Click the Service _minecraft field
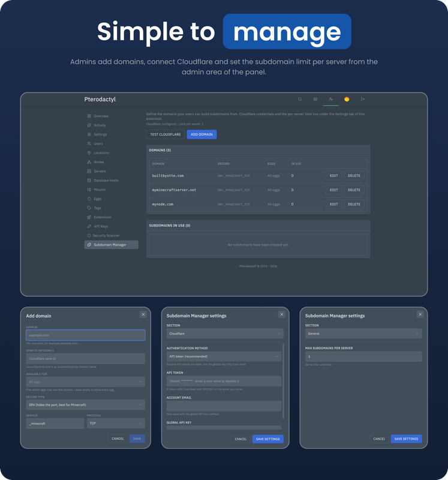This screenshot has width=448, height=480. click(x=55, y=424)
